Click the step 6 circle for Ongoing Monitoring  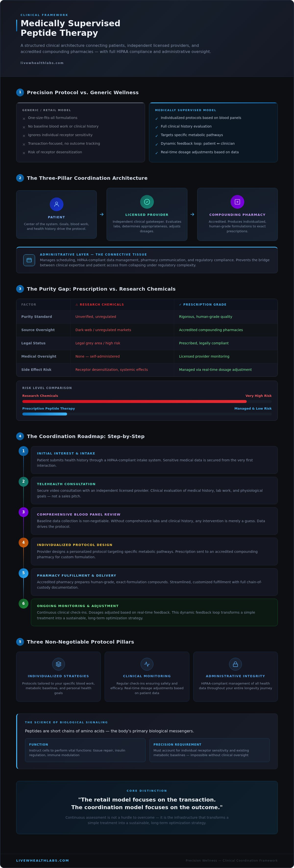pyautogui.click(x=24, y=604)
